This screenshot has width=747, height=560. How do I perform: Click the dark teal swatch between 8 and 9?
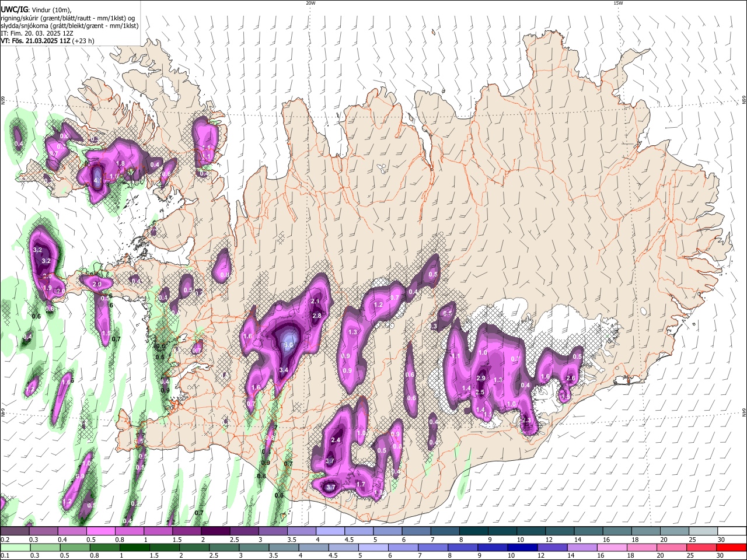(x=473, y=531)
